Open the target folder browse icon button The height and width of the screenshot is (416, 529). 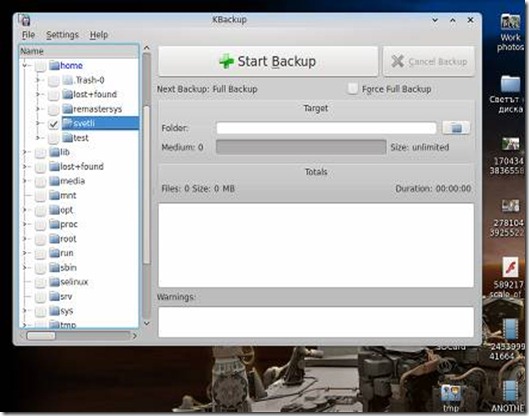point(456,128)
